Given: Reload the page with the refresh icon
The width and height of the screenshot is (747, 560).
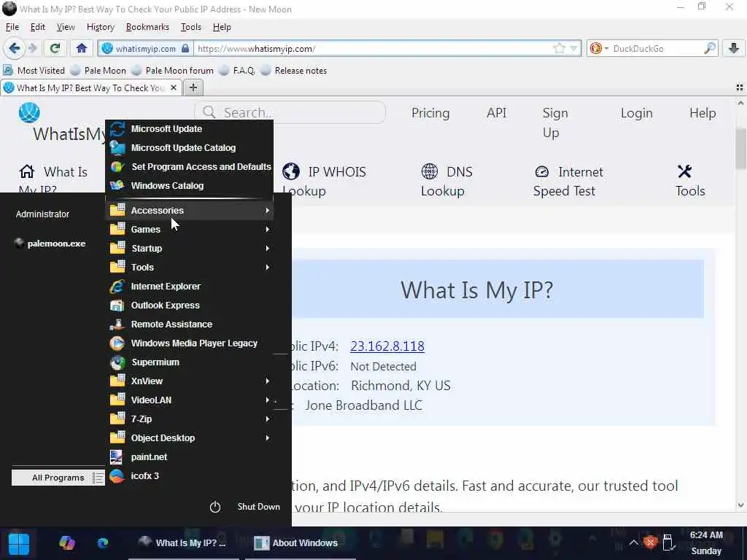Looking at the screenshot, I should pyautogui.click(x=55, y=48).
